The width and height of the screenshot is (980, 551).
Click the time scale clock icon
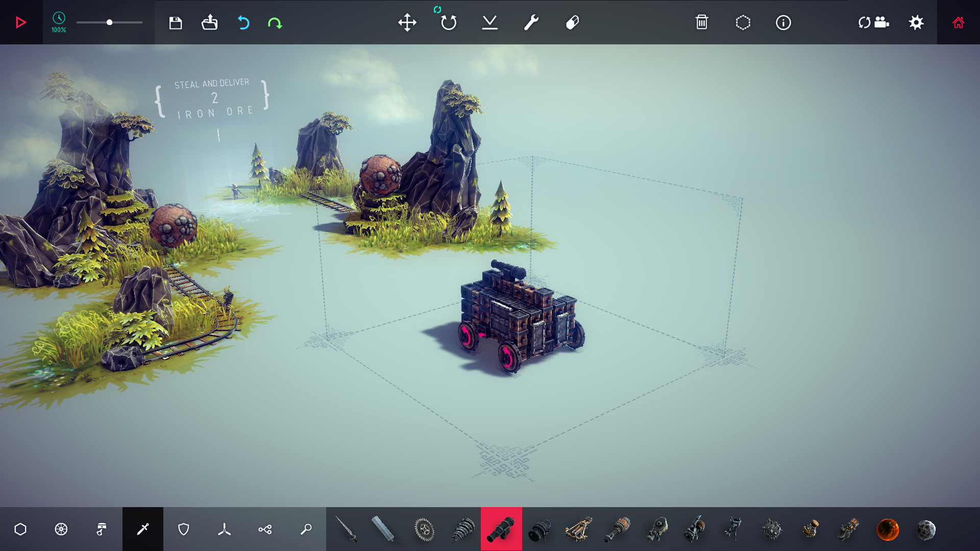tap(59, 18)
